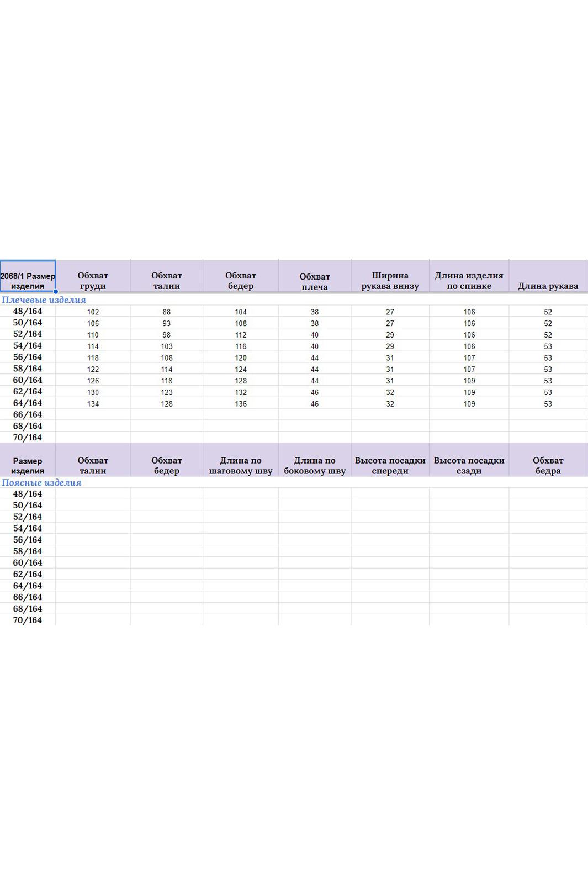Click size label 68/164 in Поясные table
Image resolution: width=588 pixels, height=884 pixels.
click(x=28, y=609)
